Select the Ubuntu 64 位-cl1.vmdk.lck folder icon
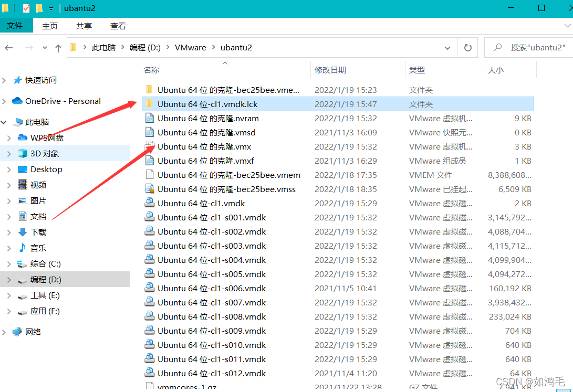The width and height of the screenshot is (573, 392). pos(149,104)
